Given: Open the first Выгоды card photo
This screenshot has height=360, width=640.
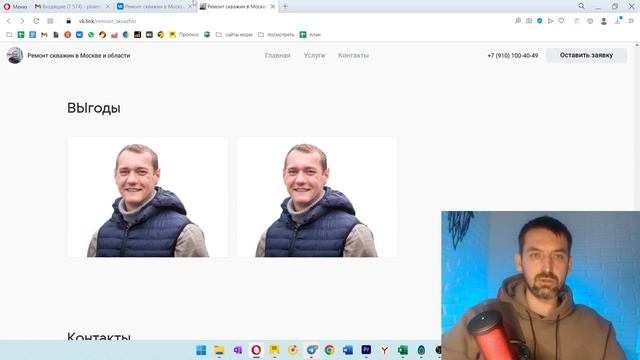Looking at the screenshot, I should coord(148,197).
